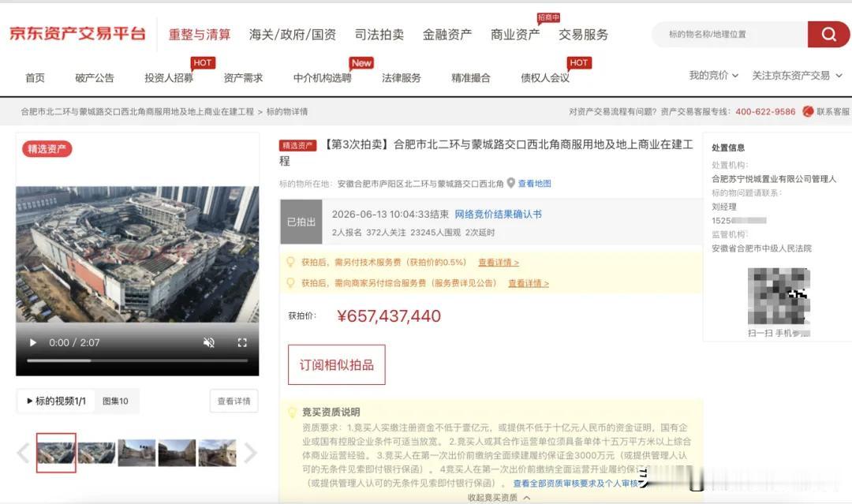This screenshot has width=852, height=504.
Task: Enter fullscreen mode on the video
Action: [x=242, y=342]
